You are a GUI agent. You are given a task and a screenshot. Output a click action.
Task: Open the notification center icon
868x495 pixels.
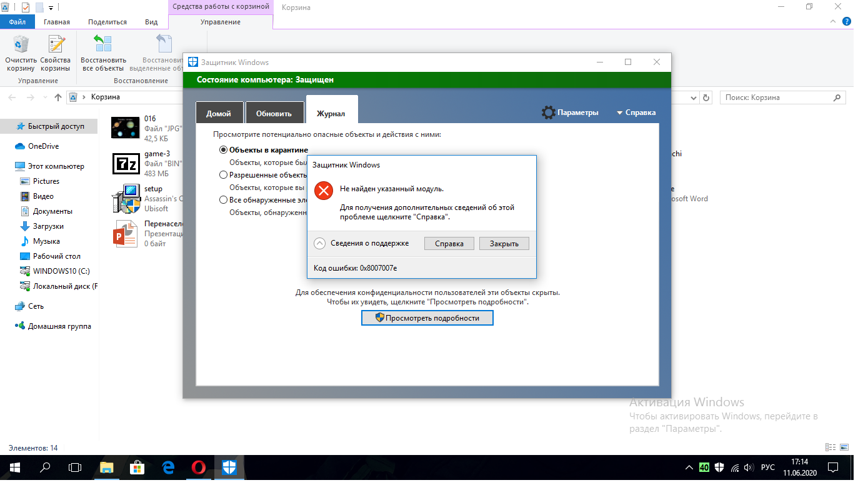click(833, 467)
